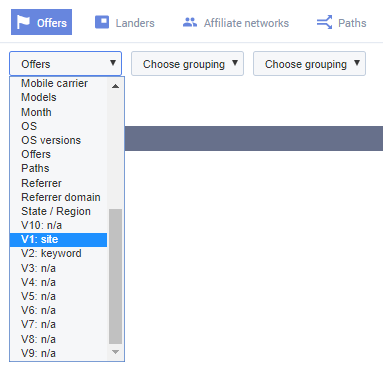Click the Affiliate networks people icon

tap(190, 22)
